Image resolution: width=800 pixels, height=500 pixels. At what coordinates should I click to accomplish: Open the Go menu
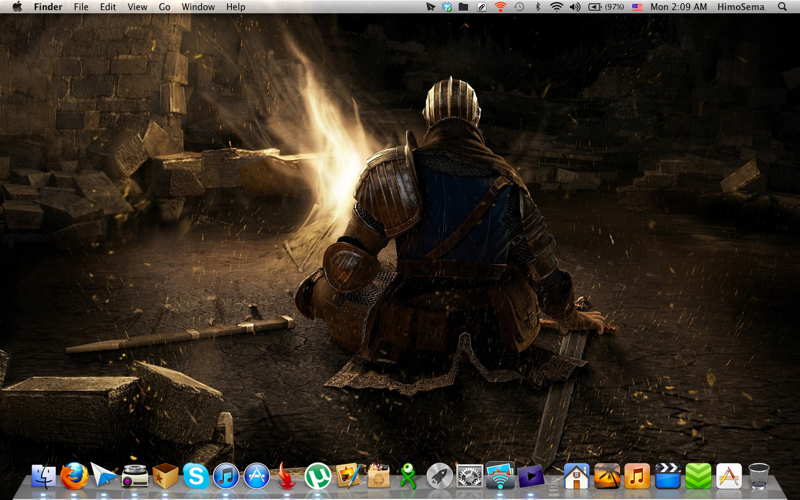pos(164,7)
